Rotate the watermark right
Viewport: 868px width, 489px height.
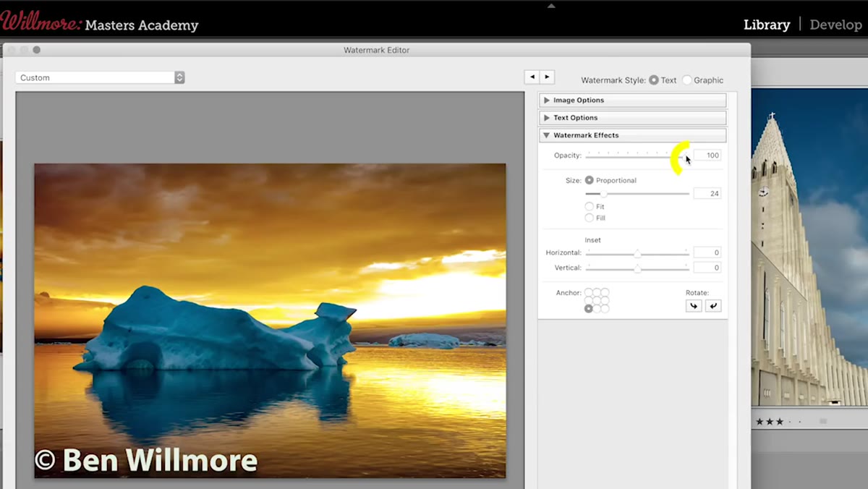[x=713, y=306]
